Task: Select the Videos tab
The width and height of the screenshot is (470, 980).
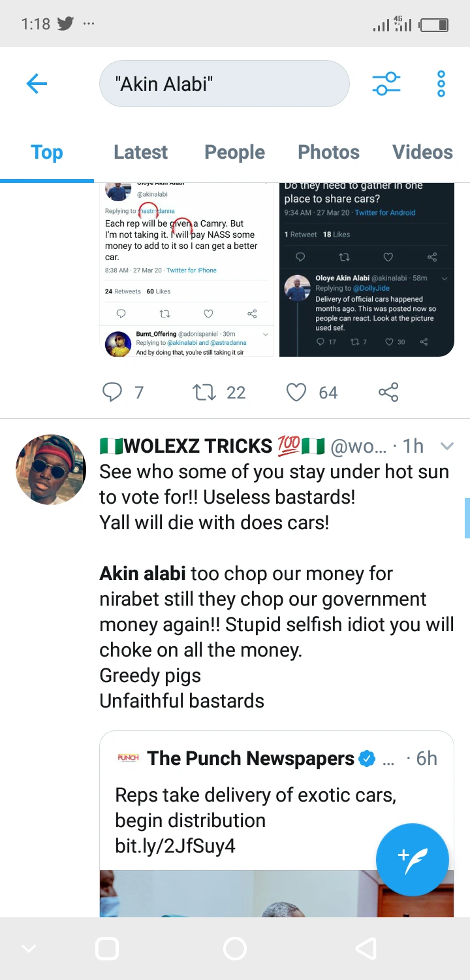Action: click(422, 152)
